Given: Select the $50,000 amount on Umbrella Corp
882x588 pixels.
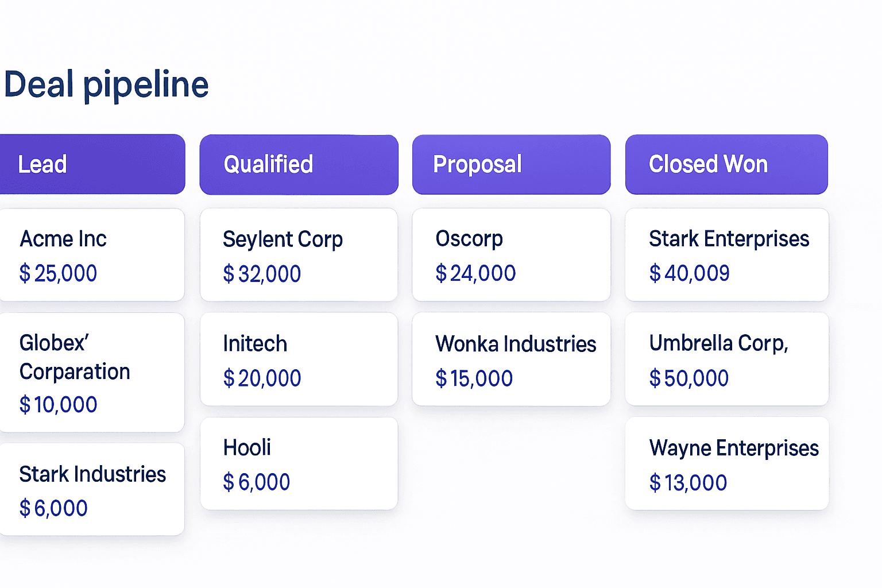Looking at the screenshot, I should [688, 378].
